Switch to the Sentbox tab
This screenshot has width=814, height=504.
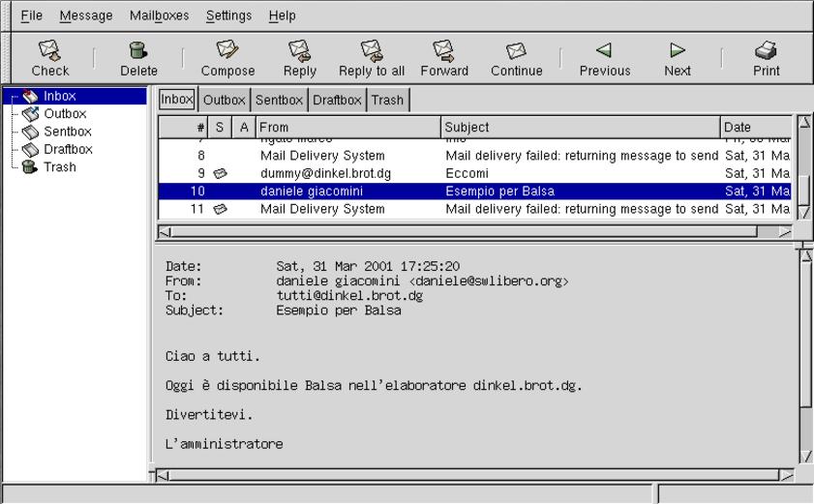point(279,100)
